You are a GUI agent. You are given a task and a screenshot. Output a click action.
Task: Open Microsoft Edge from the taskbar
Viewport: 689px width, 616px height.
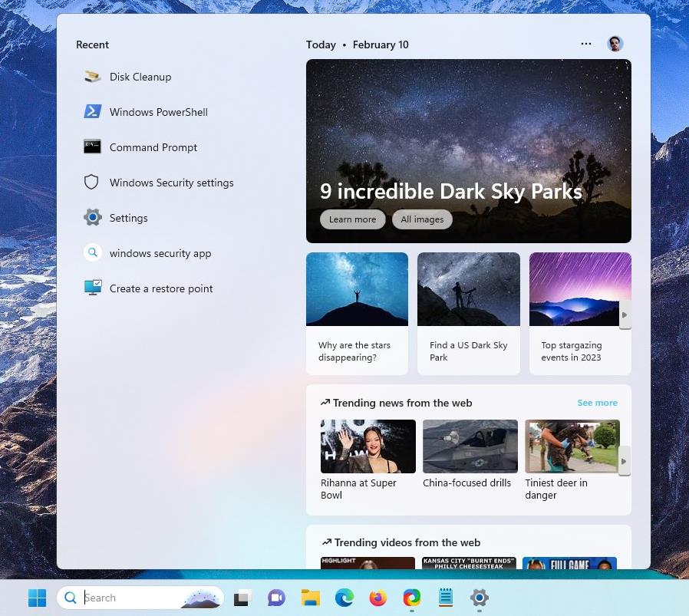pos(344,598)
